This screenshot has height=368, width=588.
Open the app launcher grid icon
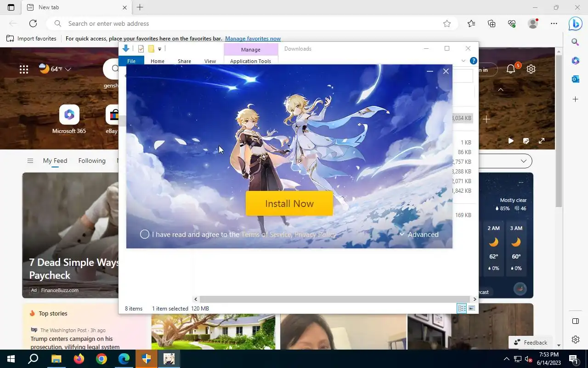click(24, 69)
